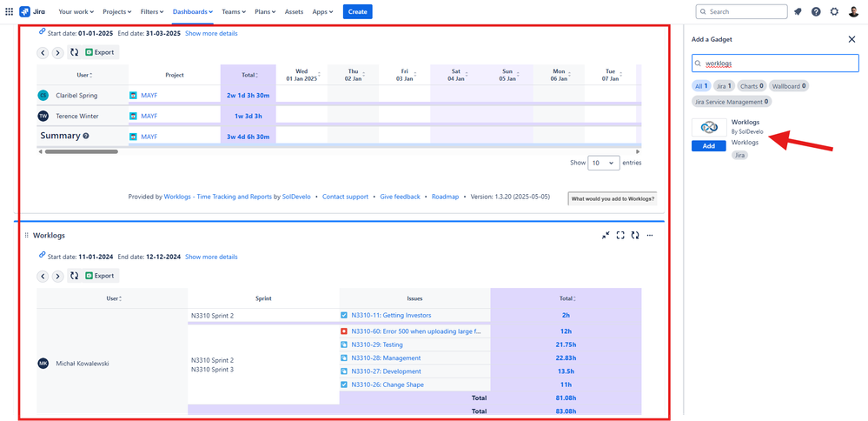The height and width of the screenshot is (421, 868).
Task: Open the Projects menu
Action: pyautogui.click(x=116, y=11)
